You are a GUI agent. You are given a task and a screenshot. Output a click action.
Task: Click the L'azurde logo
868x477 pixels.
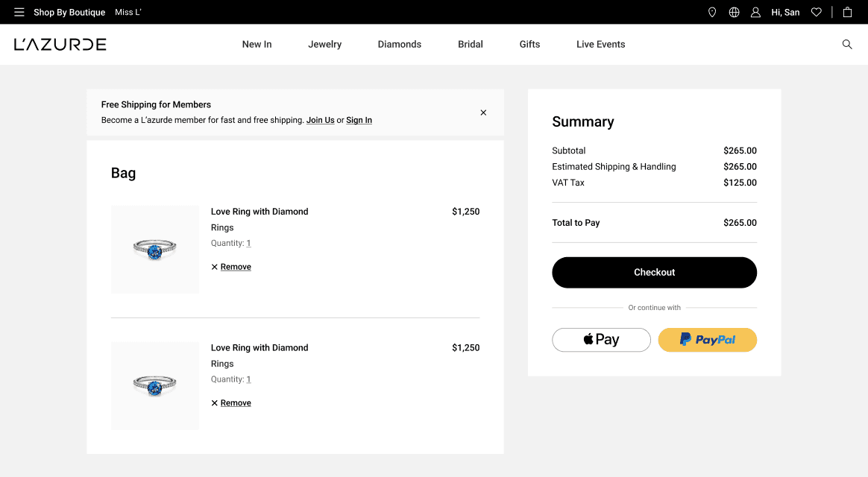click(60, 44)
